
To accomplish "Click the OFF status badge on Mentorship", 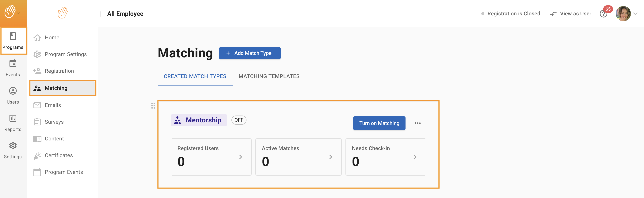I will [x=238, y=120].
